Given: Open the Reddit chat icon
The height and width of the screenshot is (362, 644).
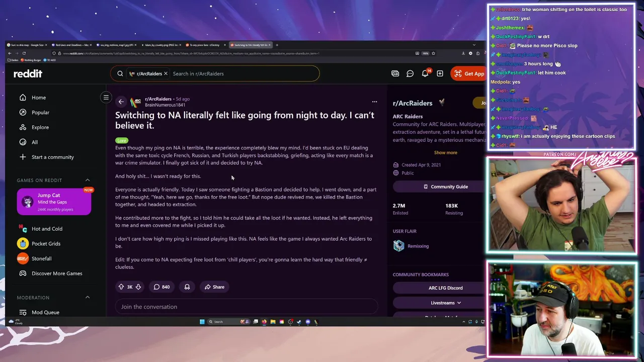Looking at the screenshot, I should tap(410, 73).
